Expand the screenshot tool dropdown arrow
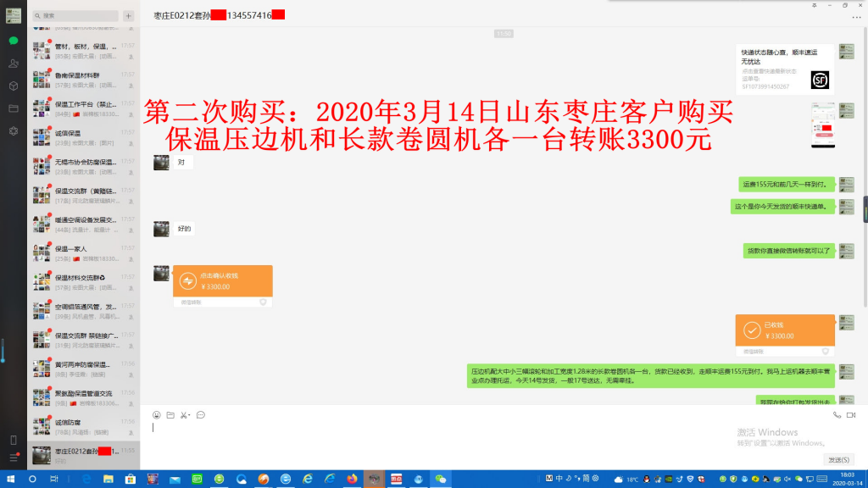Image resolution: width=868 pixels, height=488 pixels. 190,414
